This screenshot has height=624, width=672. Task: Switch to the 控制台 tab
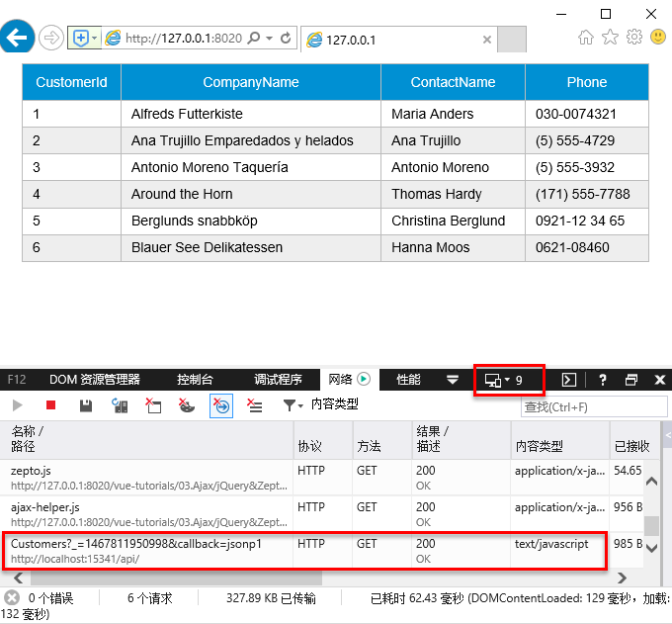pyautogui.click(x=195, y=380)
